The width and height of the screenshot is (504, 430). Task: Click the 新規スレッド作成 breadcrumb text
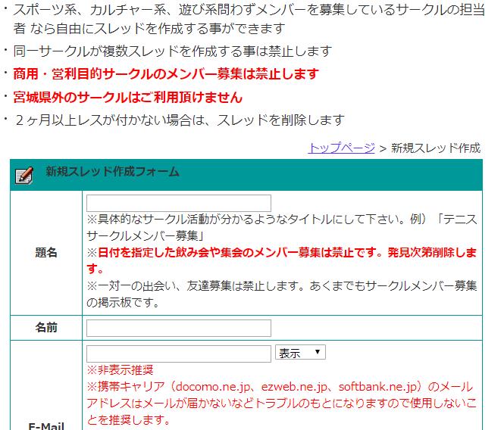point(436,148)
